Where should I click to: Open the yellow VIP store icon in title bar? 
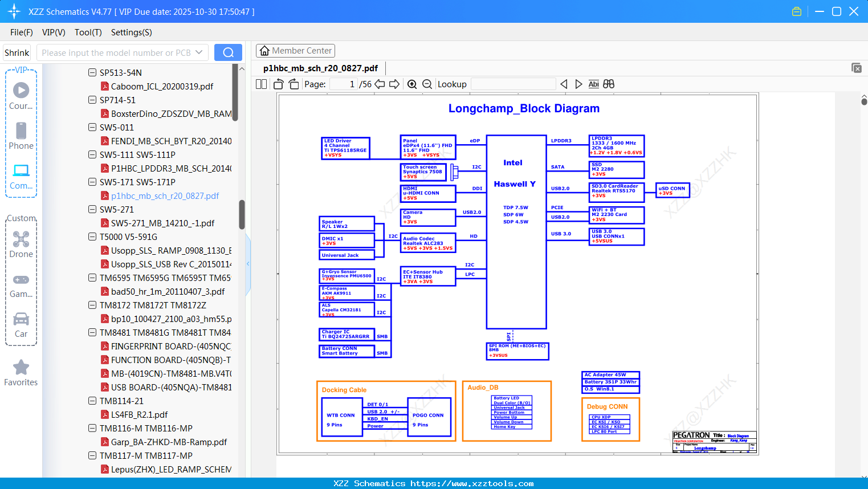(x=797, y=11)
